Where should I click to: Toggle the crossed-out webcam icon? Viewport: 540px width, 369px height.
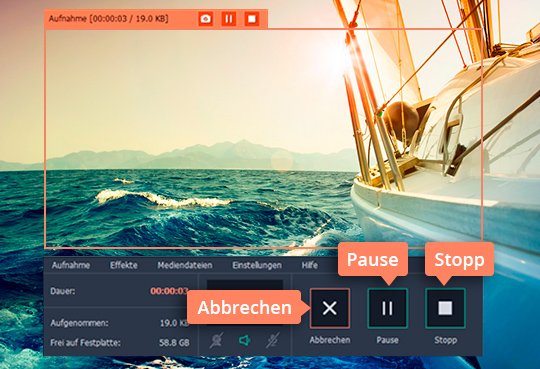click(x=216, y=340)
